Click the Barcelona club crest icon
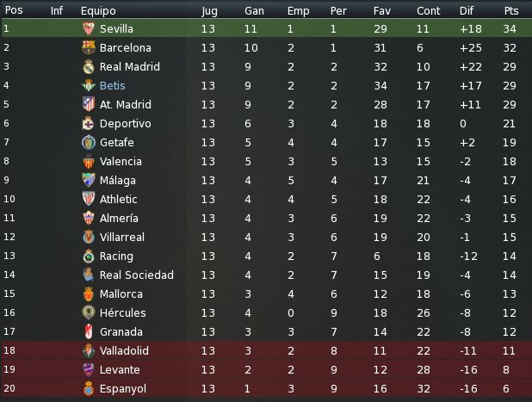Viewport: 532px width, 402px height. pyautogui.click(x=89, y=47)
